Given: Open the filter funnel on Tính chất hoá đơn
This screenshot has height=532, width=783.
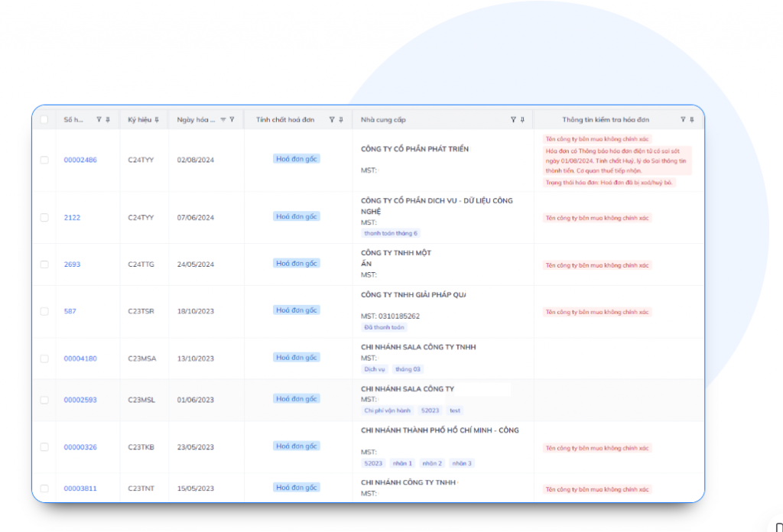Looking at the screenshot, I should point(332,119).
